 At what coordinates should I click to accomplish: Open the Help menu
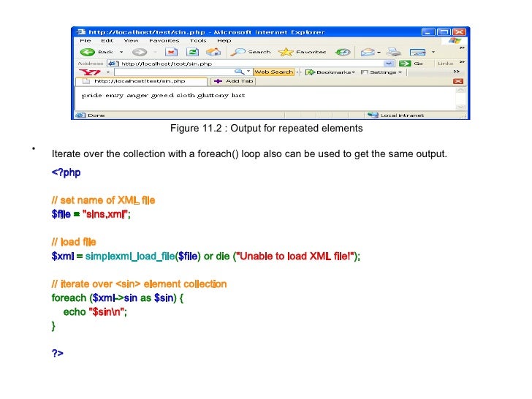click(224, 40)
